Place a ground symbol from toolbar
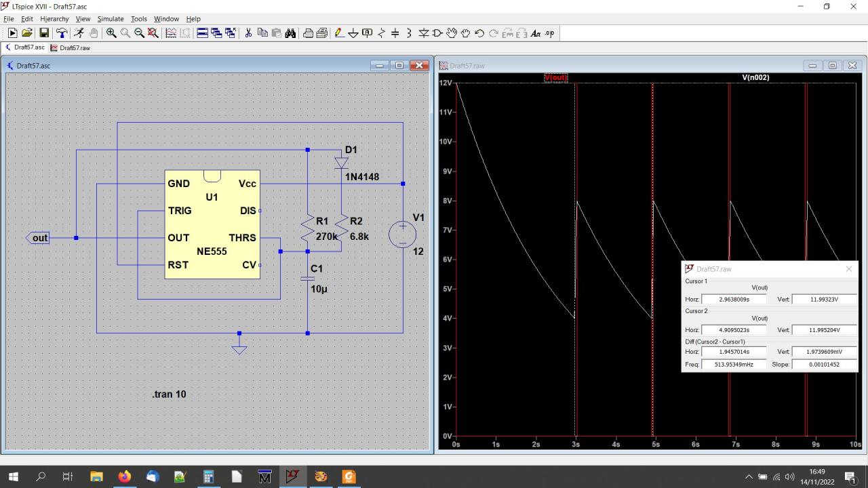Screen dimensions: 868x488 tap(353, 33)
